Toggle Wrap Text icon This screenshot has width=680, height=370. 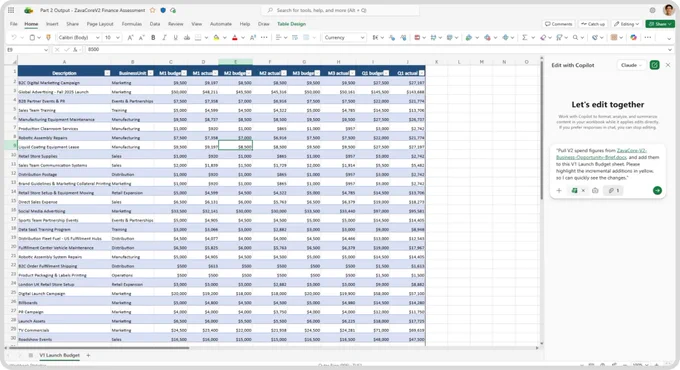tap(294, 38)
